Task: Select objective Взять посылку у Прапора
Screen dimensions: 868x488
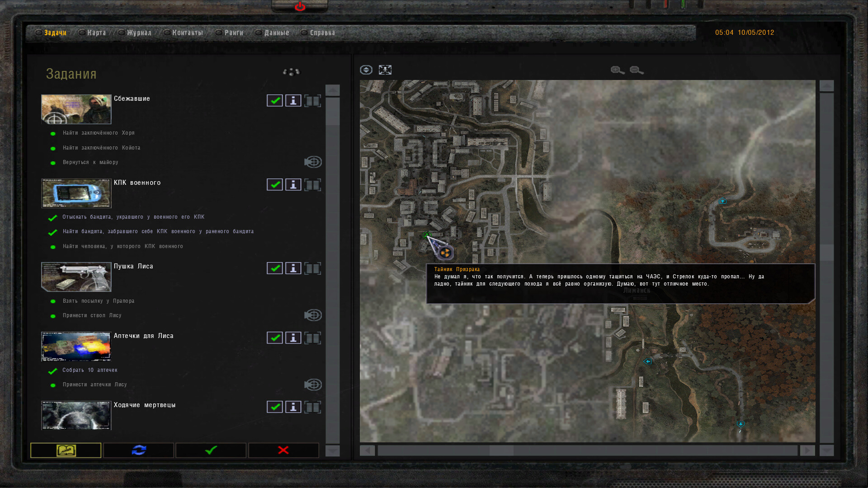Action: (x=99, y=301)
